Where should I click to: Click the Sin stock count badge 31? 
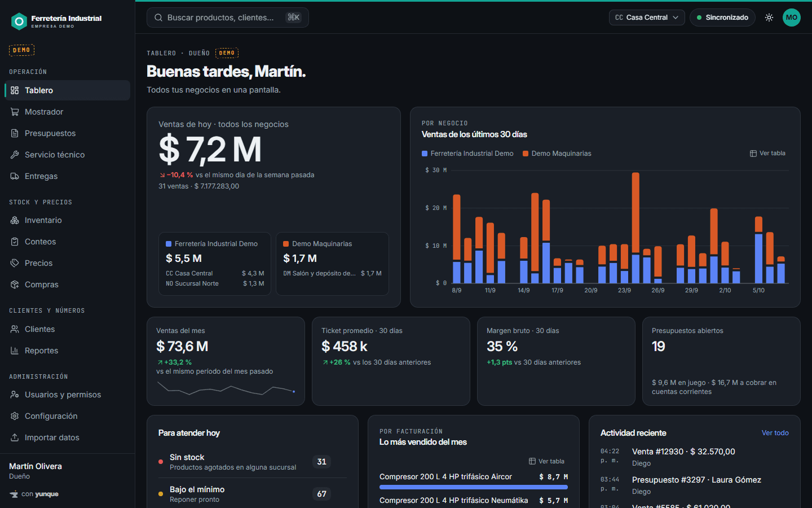321,462
